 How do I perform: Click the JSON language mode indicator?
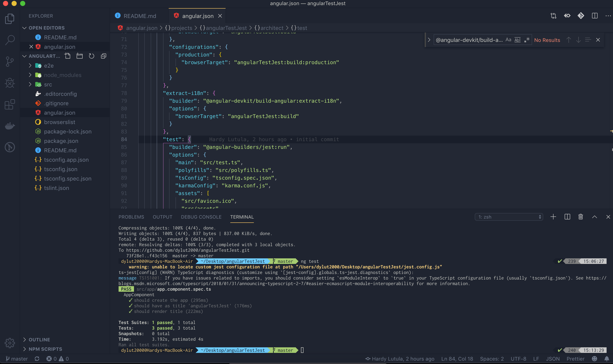click(x=553, y=359)
